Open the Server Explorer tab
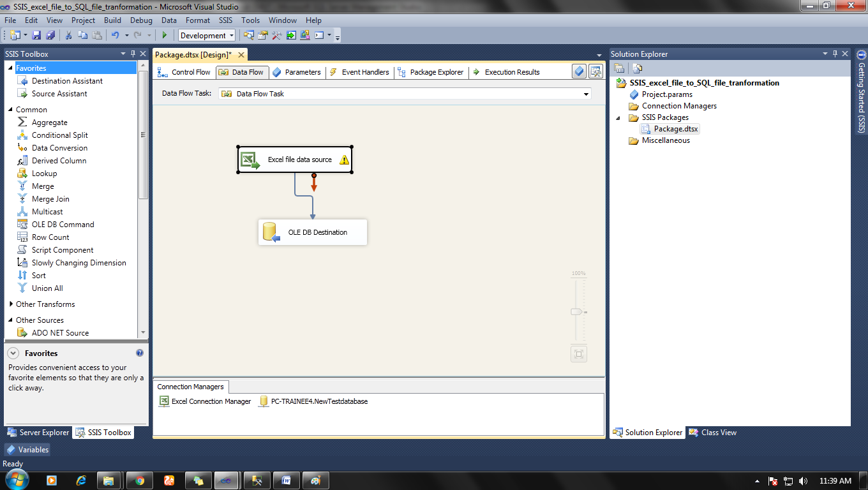Viewport: 868px width, 490px height. [38, 433]
